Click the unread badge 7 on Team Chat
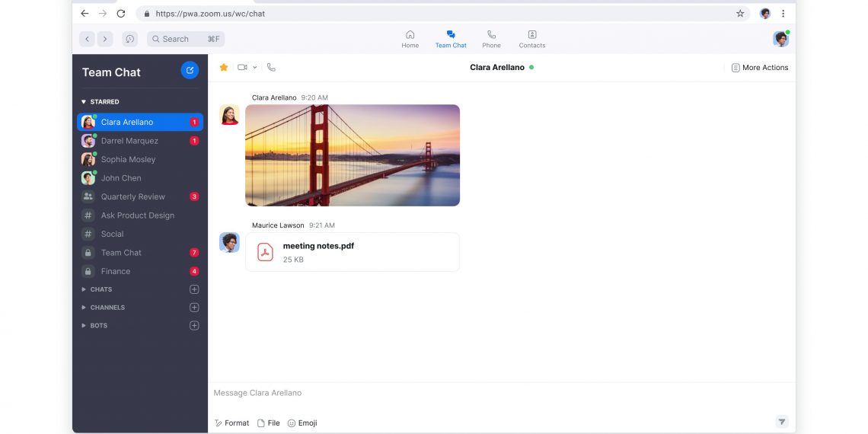This screenshot has width=868, height=434. pos(194,253)
